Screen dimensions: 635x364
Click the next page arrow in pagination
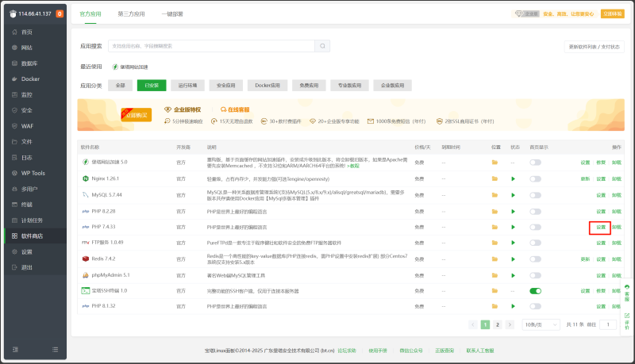point(510,324)
